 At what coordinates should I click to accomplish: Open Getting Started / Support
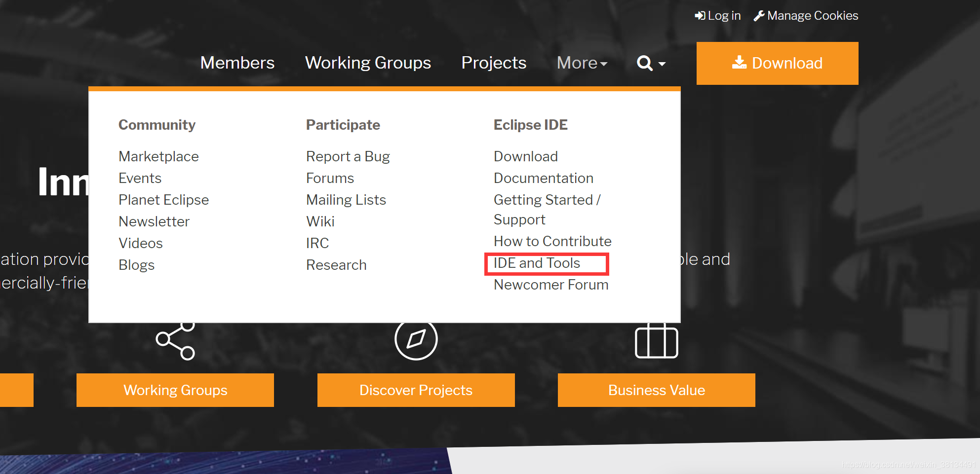[547, 210]
